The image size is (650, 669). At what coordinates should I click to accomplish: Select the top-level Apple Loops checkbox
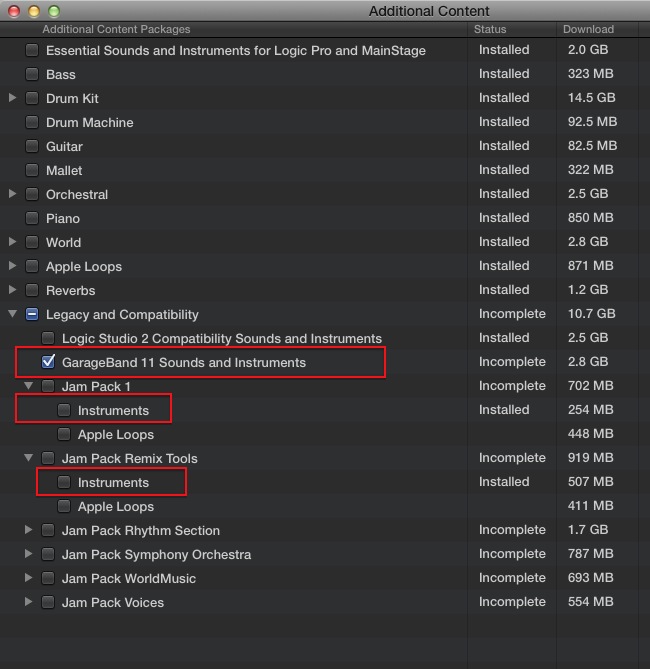pyautogui.click(x=32, y=266)
